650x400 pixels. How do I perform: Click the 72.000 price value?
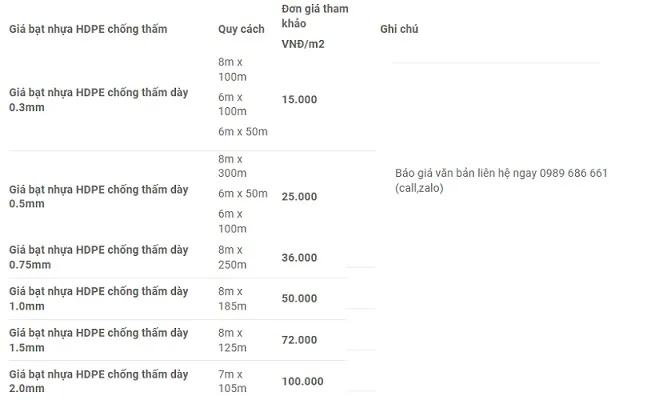pyautogui.click(x=299, y=340)
